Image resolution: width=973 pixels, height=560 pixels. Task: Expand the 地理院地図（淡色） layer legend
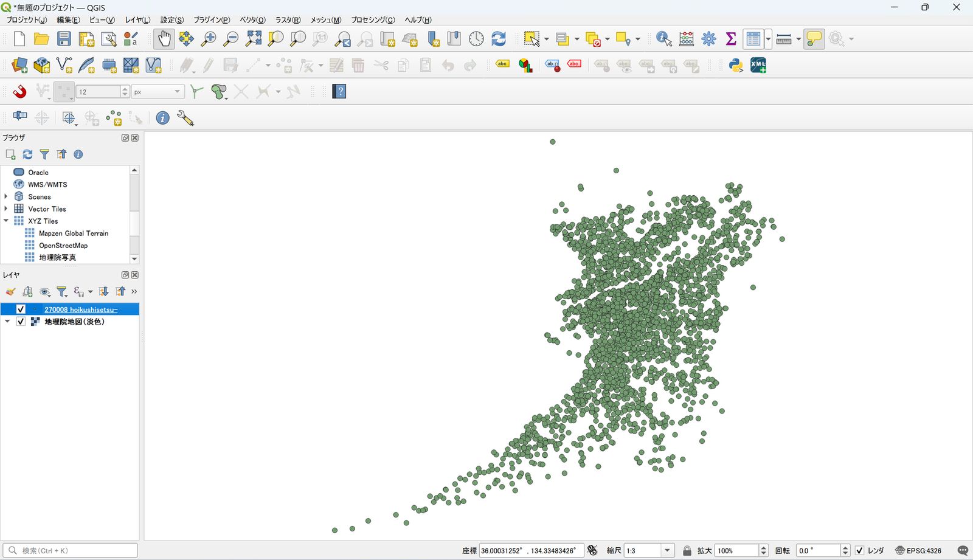pyautogui.click(x=7, y=322)
